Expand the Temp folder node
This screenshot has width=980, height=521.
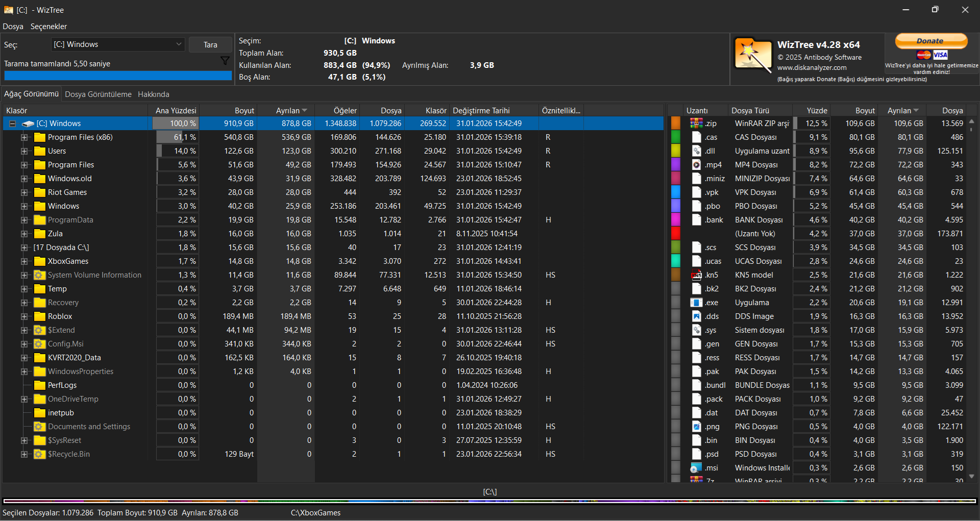[x=24, y=289]
